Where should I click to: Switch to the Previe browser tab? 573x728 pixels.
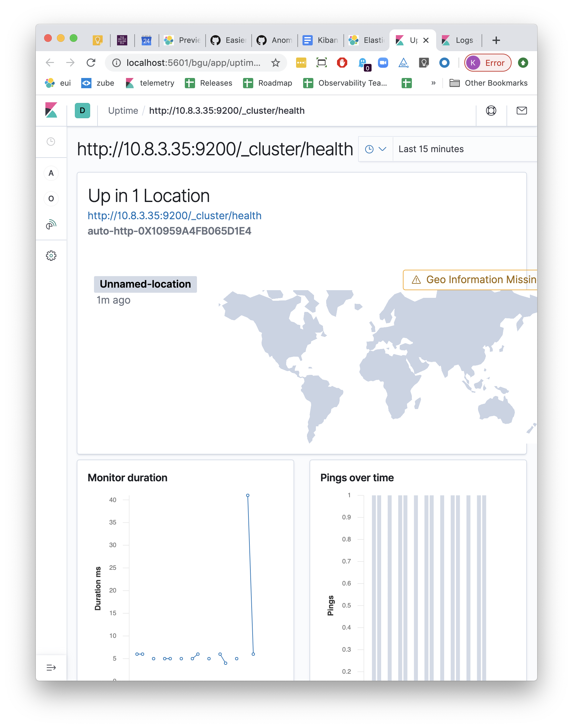pyautogui.click(x=182, y=40)
